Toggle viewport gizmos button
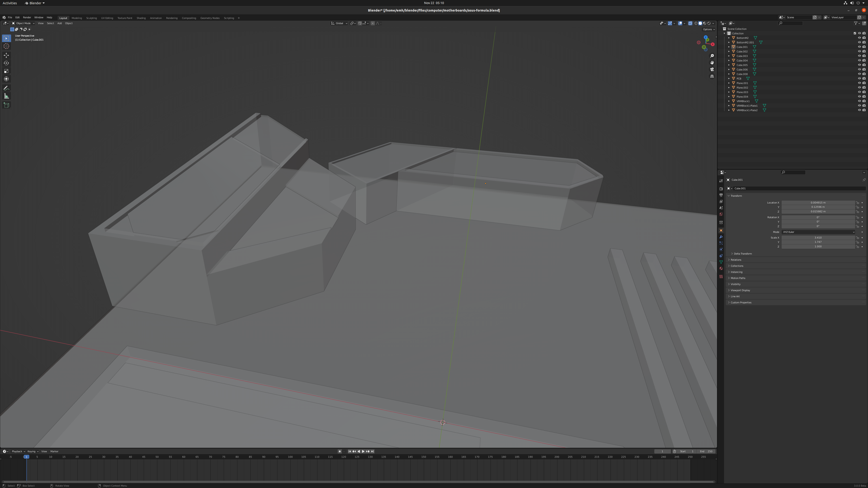Viewport: 868px width, 488px height. (x=670, y=23)
